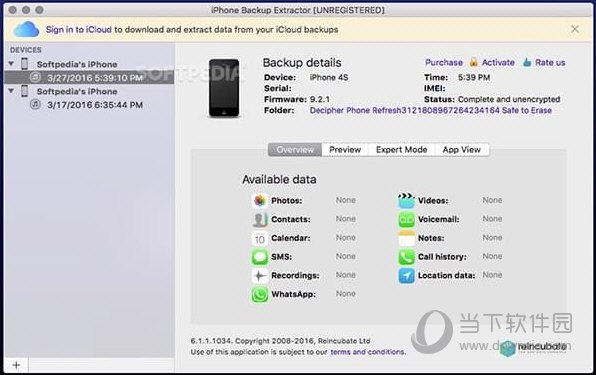Click the iPhone 4S device value
The image size is (596, 375).
[329, 78]
